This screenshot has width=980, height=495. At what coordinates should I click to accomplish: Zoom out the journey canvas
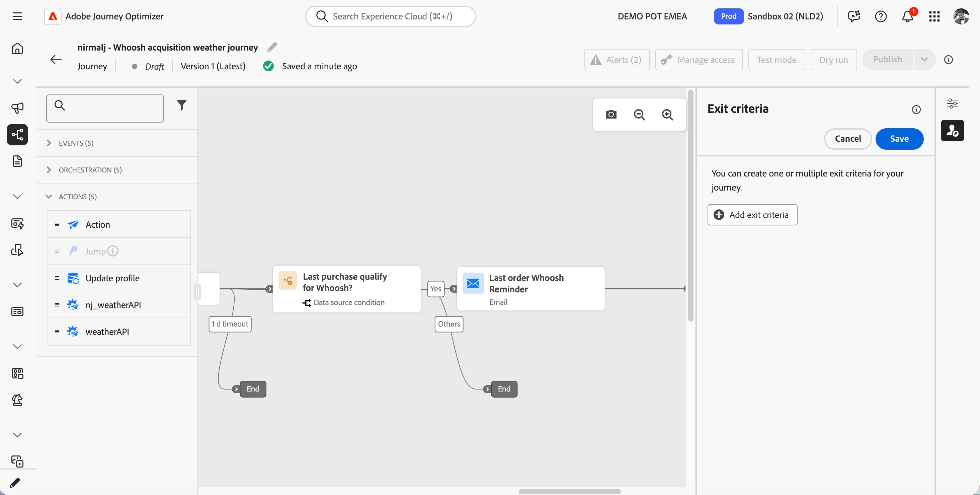639,114
